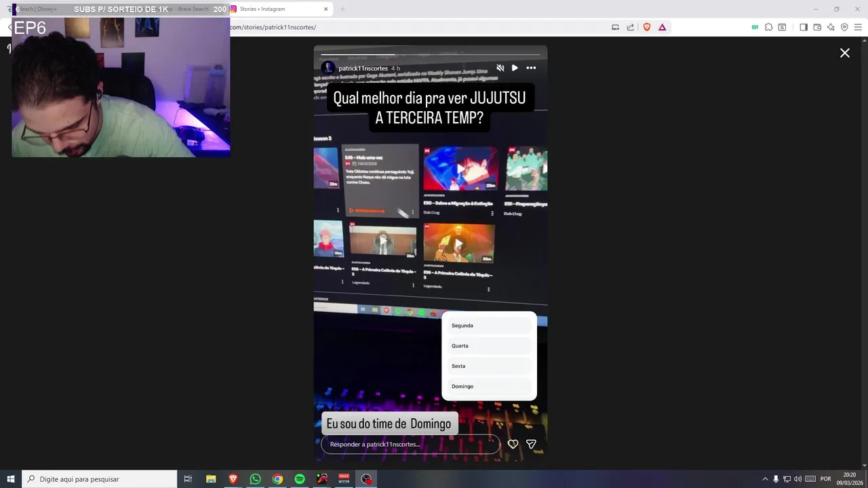Viewport: 868px width, 488px height.
Task: Click the install app icon in address bar
Action: click(615, 27)
